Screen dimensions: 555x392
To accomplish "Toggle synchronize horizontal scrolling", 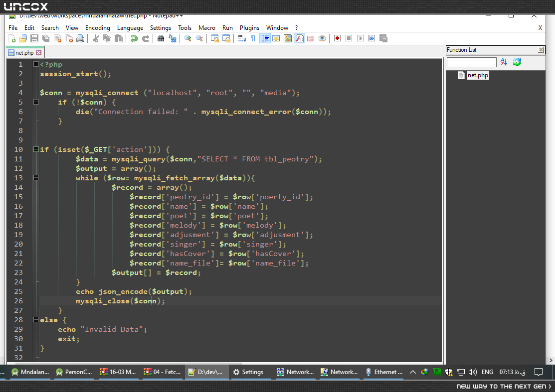I will (226, 38).
